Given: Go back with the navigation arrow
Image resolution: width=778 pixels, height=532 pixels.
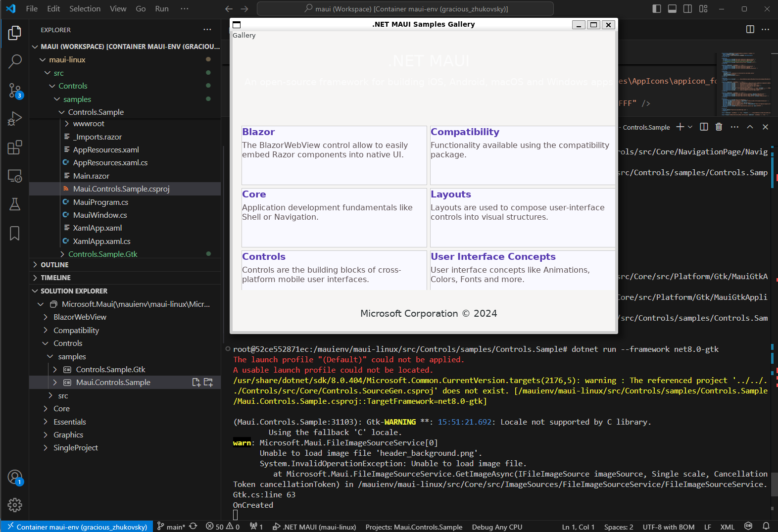Looking at the screenshot, I should pos(229,9).
